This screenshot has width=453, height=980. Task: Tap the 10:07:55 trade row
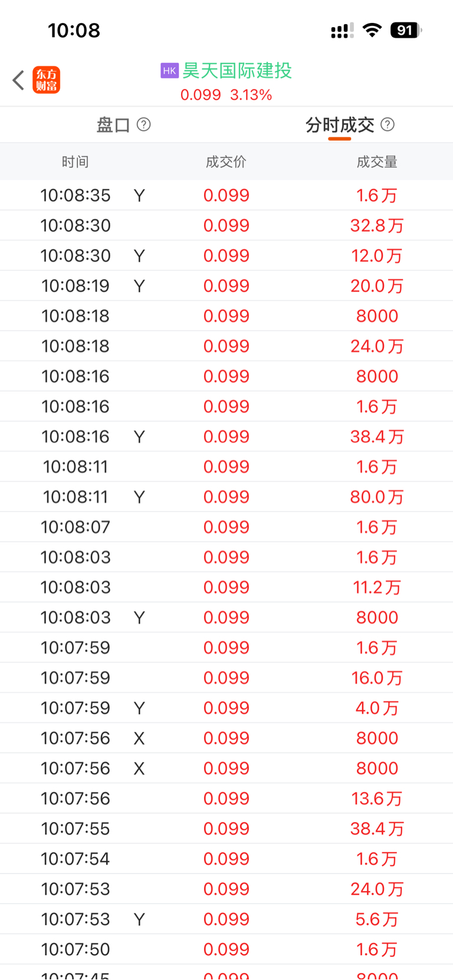click(x=226, y=829)
